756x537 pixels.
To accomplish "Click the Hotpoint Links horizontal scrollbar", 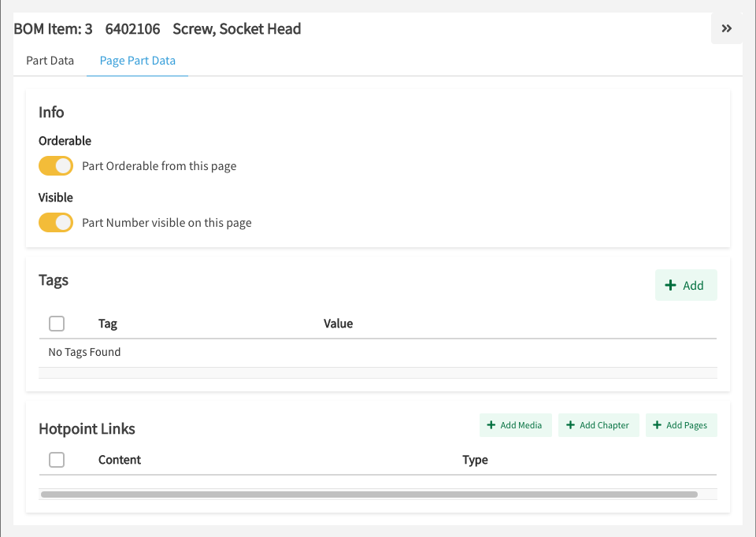I will (x=369, y=494).
